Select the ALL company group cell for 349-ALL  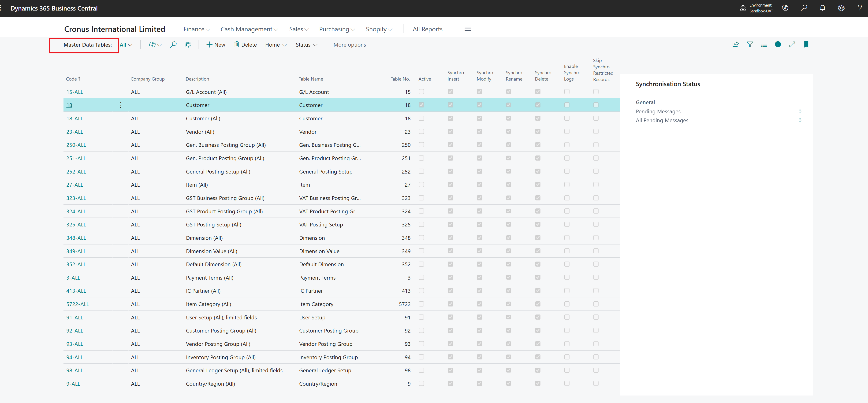coord(135,251)
